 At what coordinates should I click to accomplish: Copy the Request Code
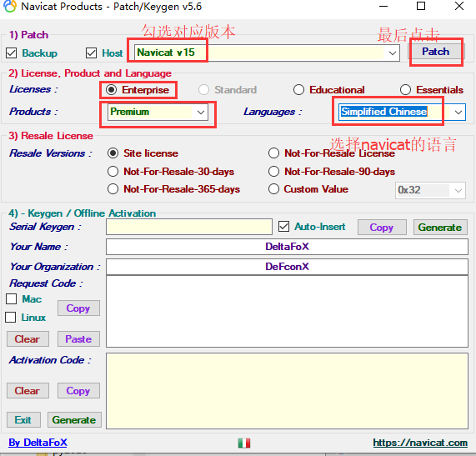click(x=78, y=308)
